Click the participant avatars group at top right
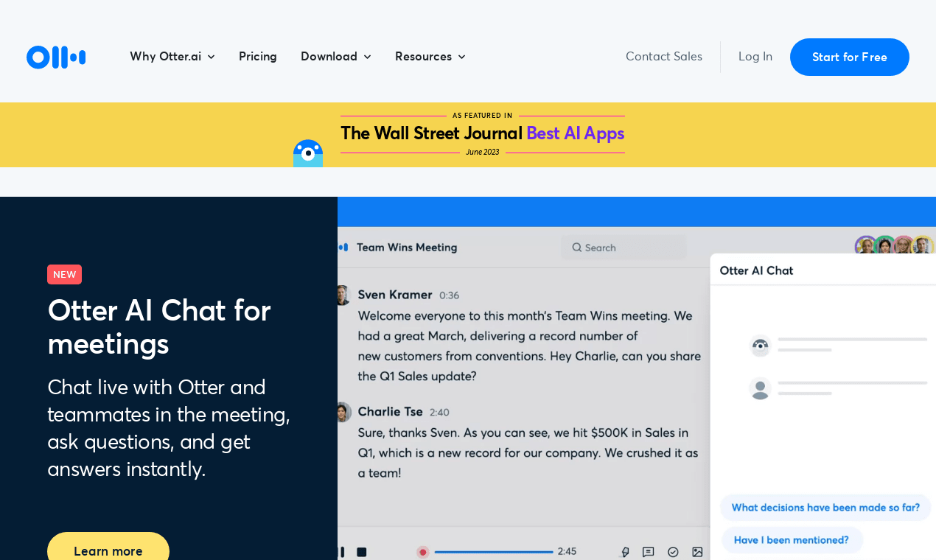 click(895, 245)
